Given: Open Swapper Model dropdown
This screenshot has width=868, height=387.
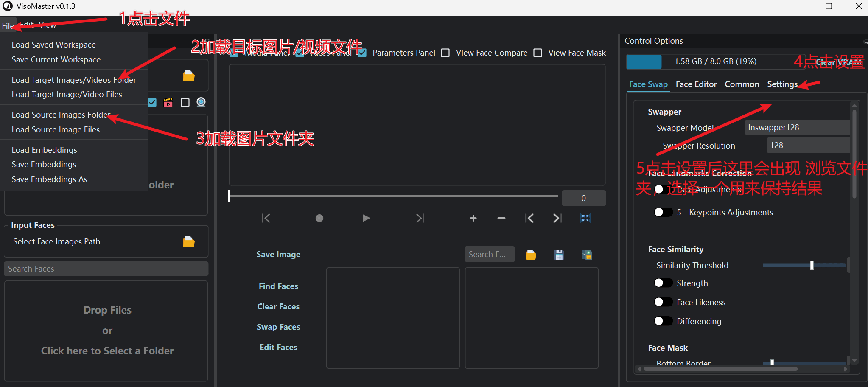Looking at the screenshot, I should [x=798, y=128].
